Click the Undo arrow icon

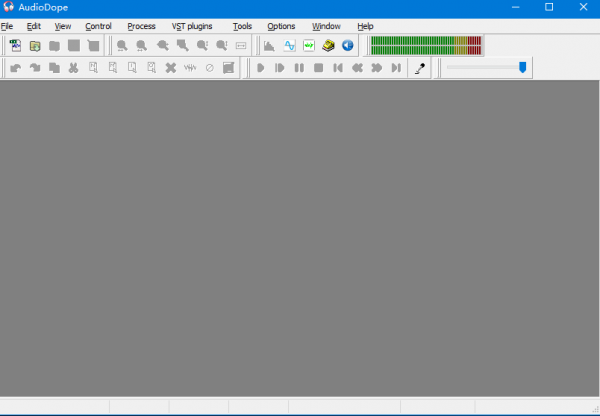(15, 68)
